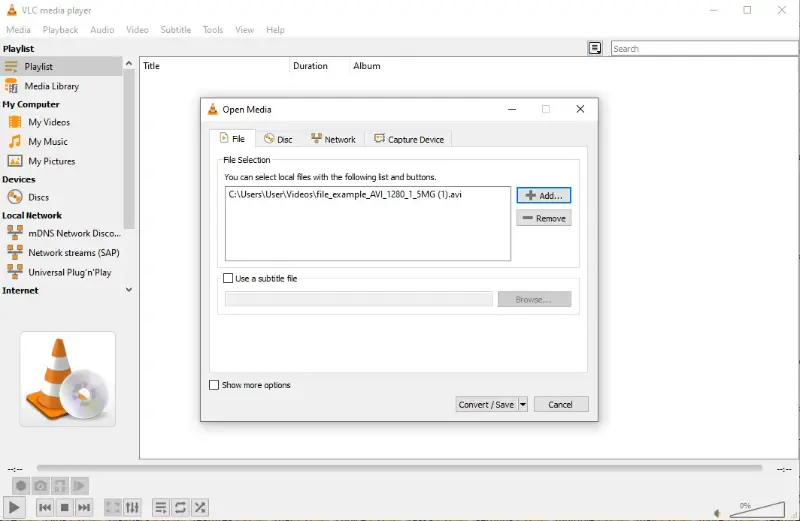The width and height of the screenshot is (800, 521).
Task: Switch to the Capture Device tab
Action: 409,139
